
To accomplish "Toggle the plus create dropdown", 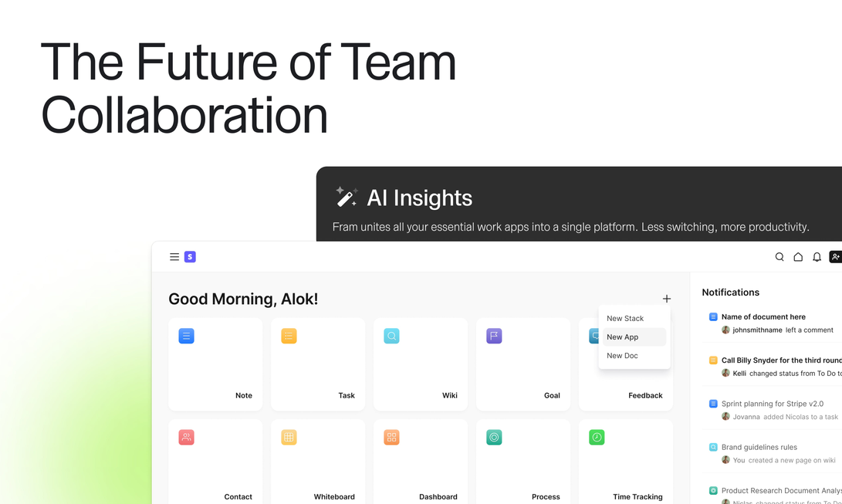I will tap(667, 299).
